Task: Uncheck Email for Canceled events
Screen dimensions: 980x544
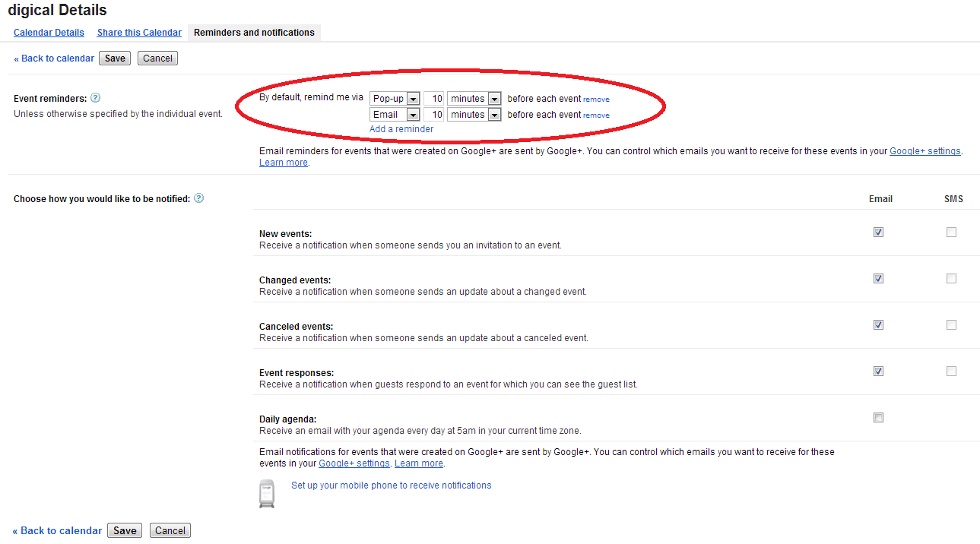Action: (878, 325)
